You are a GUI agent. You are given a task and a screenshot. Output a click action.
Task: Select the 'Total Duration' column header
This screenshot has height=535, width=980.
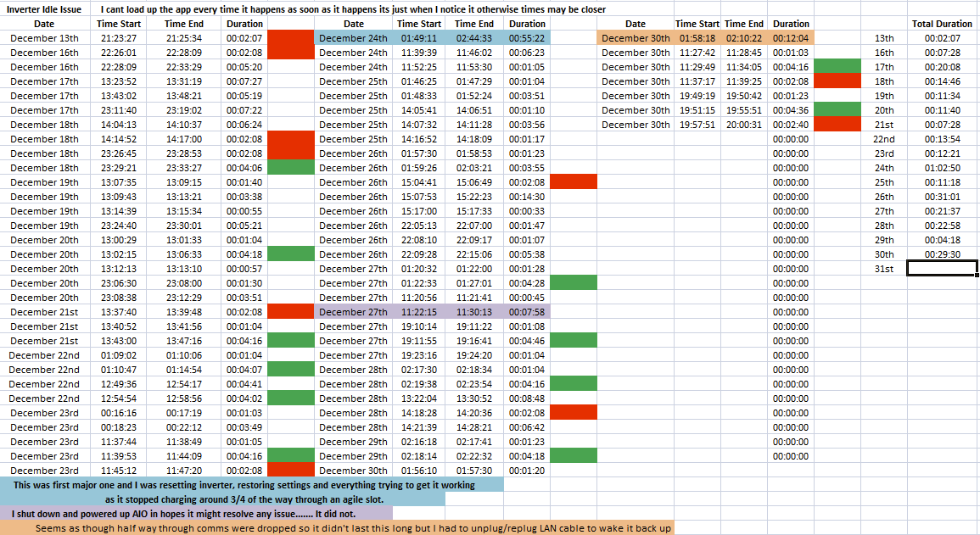pos(942,24)
